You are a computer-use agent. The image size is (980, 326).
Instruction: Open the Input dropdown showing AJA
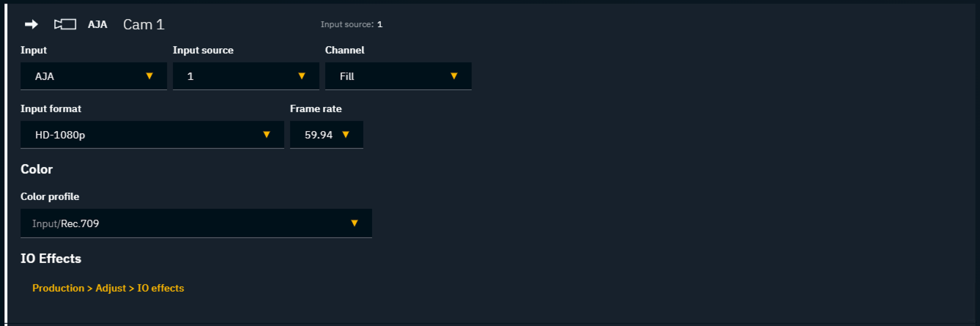pos(93,76)
